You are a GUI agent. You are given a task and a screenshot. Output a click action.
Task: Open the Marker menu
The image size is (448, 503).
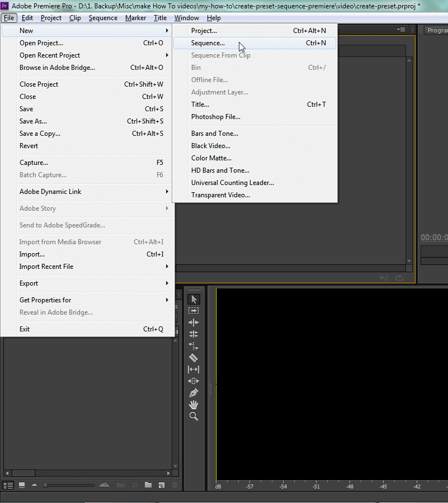tap(135, 18)
